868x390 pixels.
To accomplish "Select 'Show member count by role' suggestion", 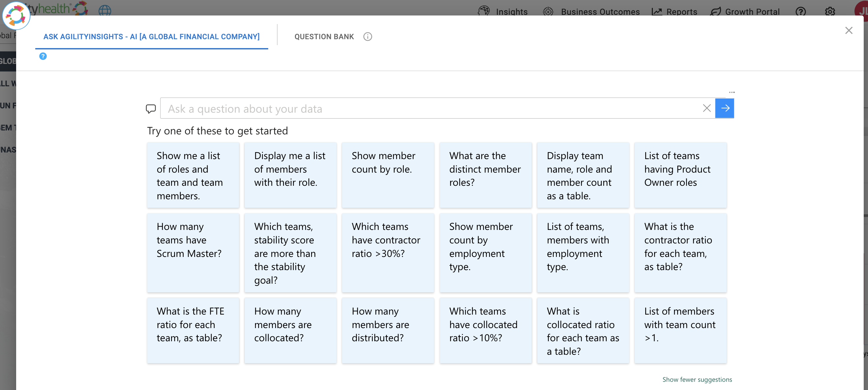I will click(x=388, y=175).
